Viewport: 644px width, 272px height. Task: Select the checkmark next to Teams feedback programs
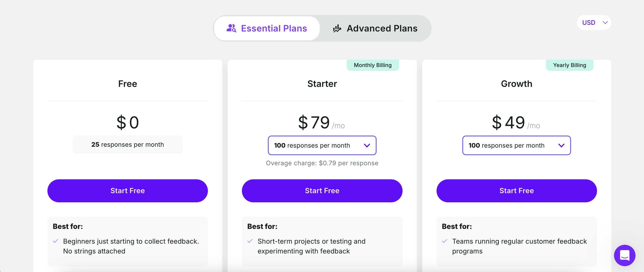[x=444, y=241]
